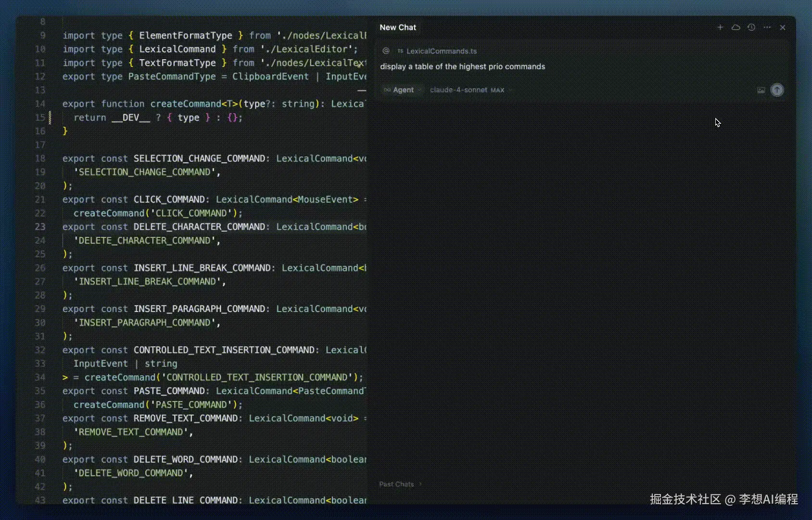812x520 pixels.
Task: Click the createCommand function name on line 14
Action: [x=186, y=104]
